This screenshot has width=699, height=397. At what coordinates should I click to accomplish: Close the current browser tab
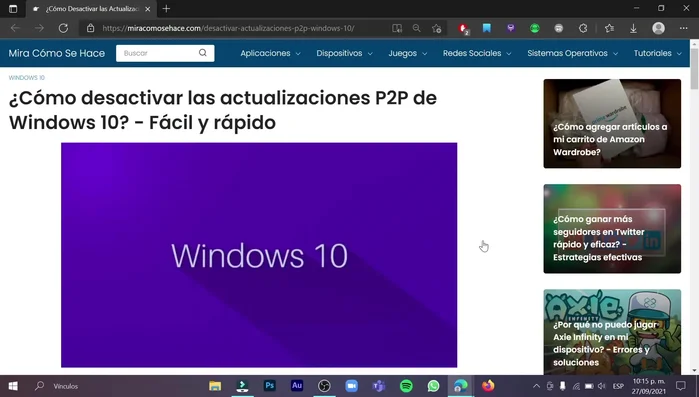(x=148, y=9)
